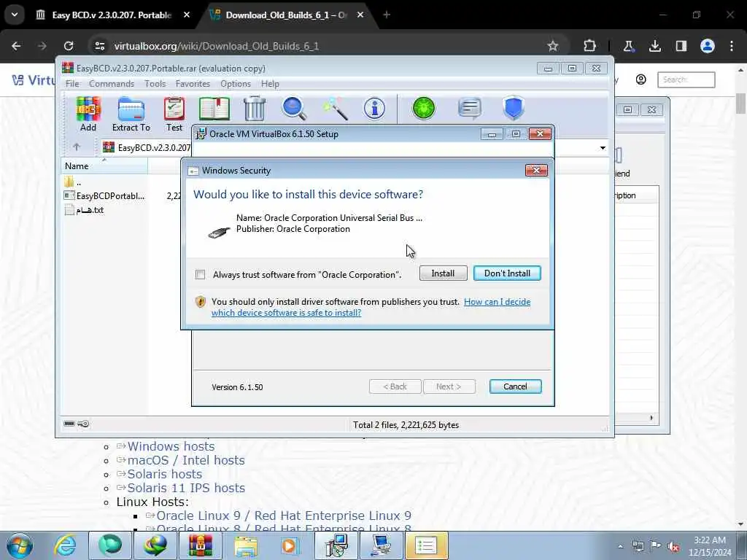Image resolution: width=747 pixels, height=560 pixels.
Task: Open Oracle Linux 9 / Red Hat link
Action: click(x=284, y=516)
